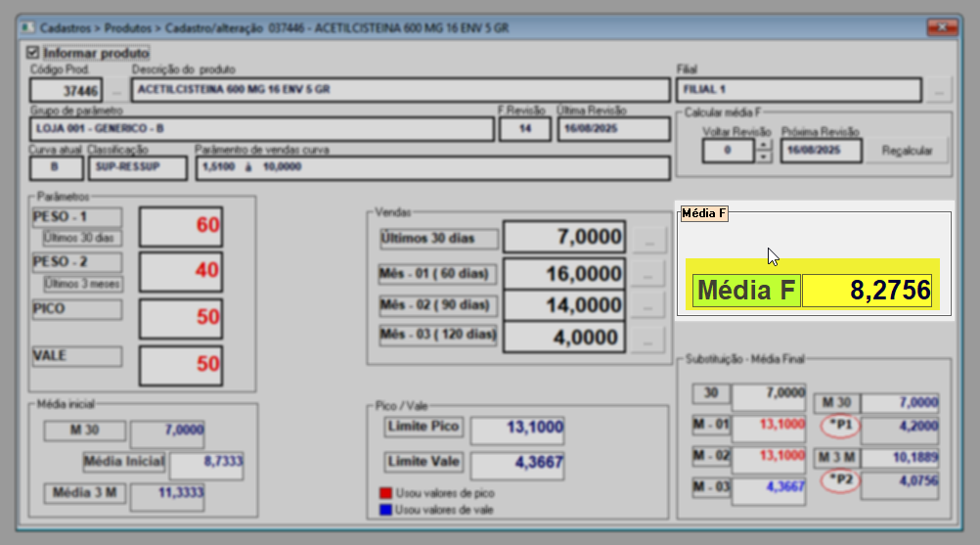The height and width of the screenshot is (545, 980).
Task: Open details button for Últimos 30 dias
Action: click(x=648, y=240)
